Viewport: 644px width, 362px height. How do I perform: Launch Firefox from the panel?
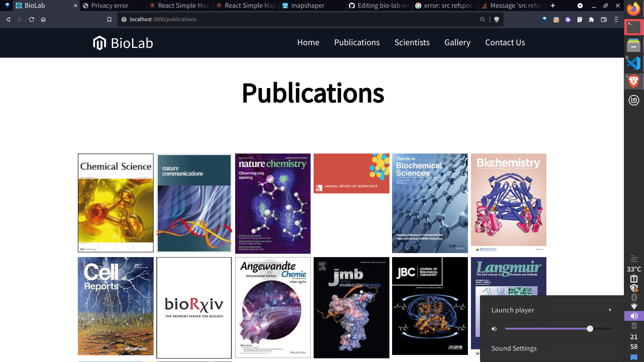634,9
